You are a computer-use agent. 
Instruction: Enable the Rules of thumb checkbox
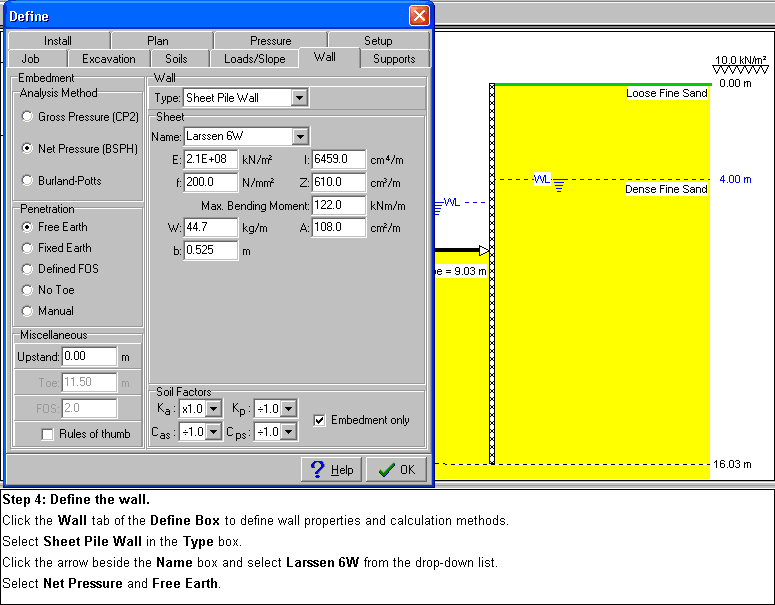click(47, 434)
